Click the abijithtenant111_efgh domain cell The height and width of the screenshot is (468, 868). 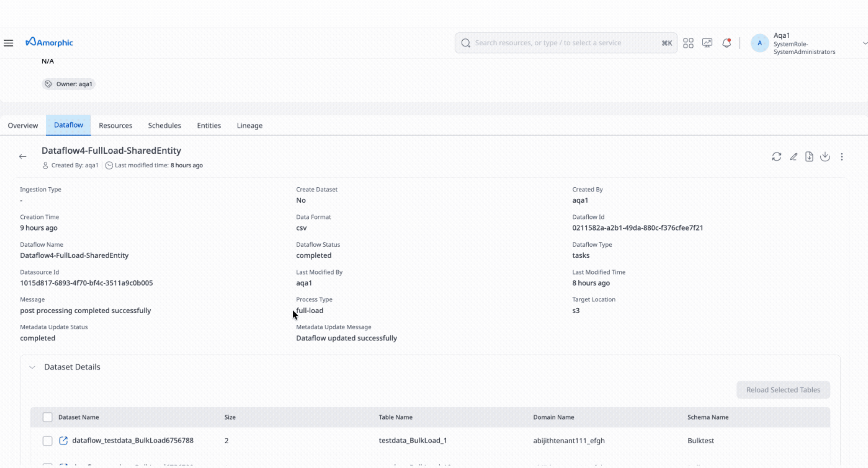point(569,441)
